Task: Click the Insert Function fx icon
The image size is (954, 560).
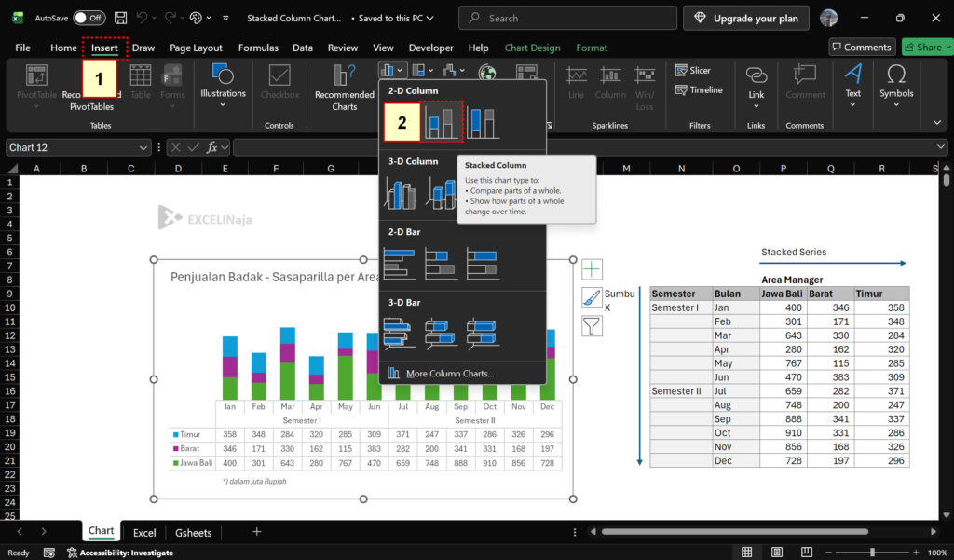Action: (211, 147)
